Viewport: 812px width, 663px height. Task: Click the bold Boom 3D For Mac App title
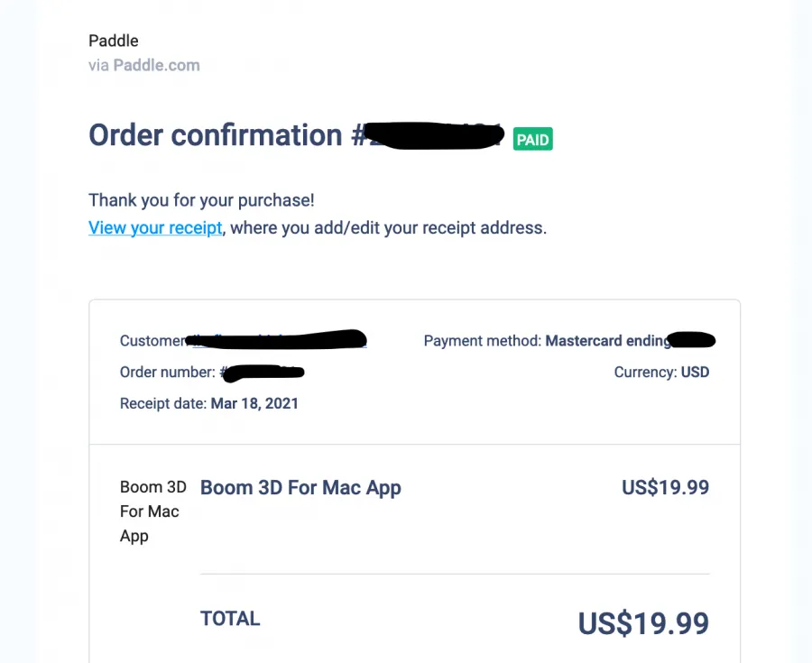pyautogui.click(x=300, y=488)
